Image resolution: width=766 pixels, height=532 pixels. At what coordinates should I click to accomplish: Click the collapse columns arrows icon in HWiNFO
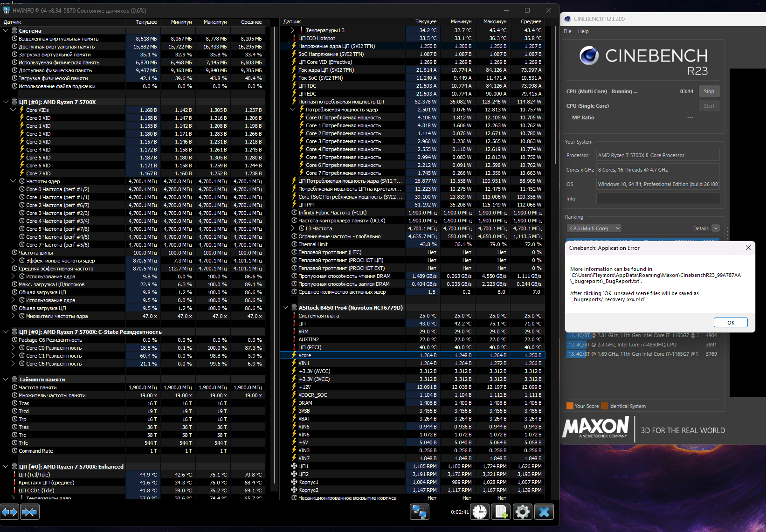click(30, 512)
